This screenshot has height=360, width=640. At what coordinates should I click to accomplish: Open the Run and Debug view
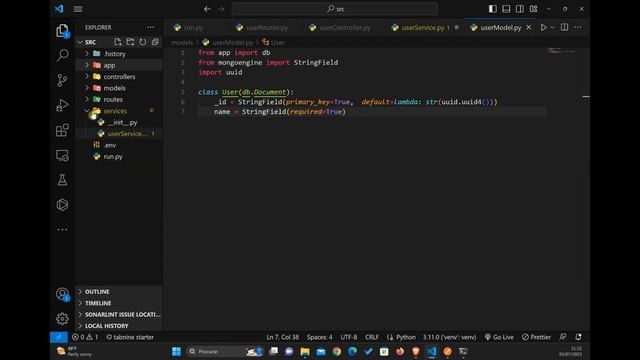(62, 105)
